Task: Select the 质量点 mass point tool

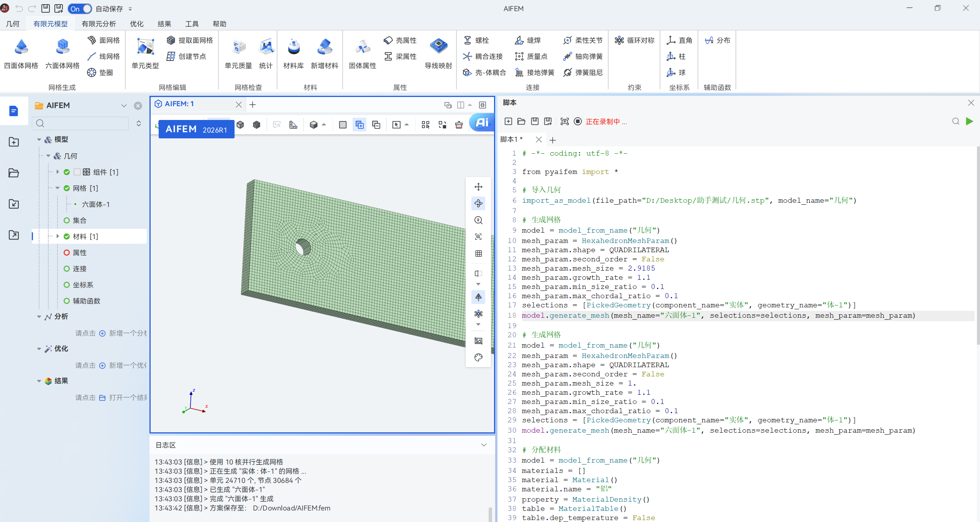Action: tap(531, 56)
